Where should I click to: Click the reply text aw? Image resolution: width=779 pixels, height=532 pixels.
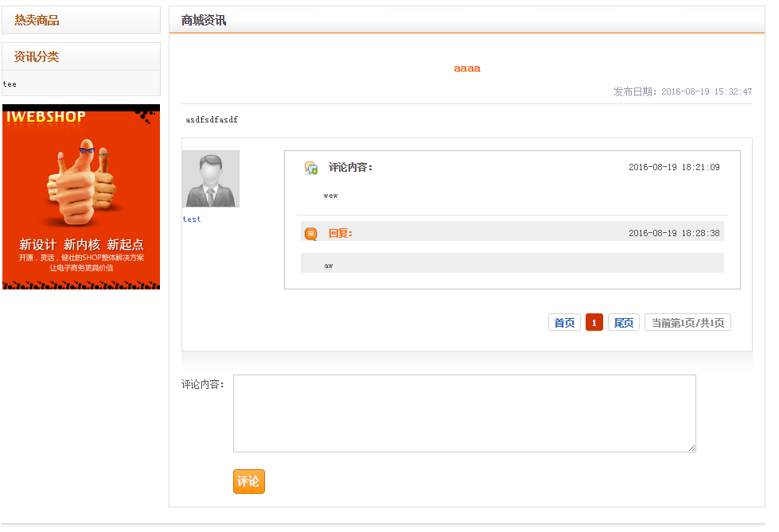coord(329,266)
